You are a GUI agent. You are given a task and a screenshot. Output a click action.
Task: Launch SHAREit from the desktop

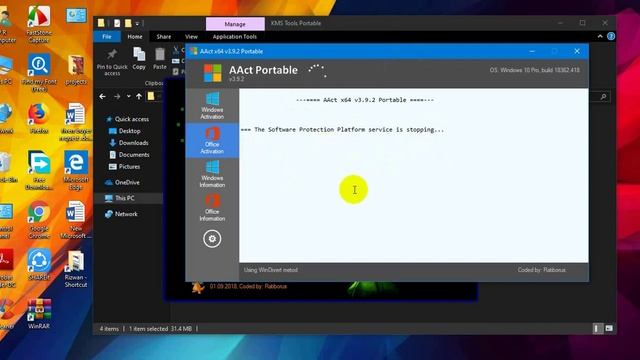tap(39, 265)
